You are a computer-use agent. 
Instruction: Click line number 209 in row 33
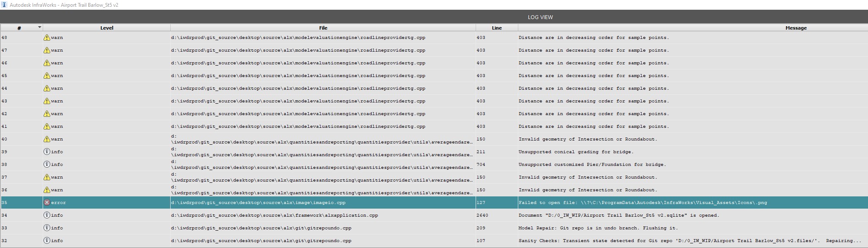[481, 228]
